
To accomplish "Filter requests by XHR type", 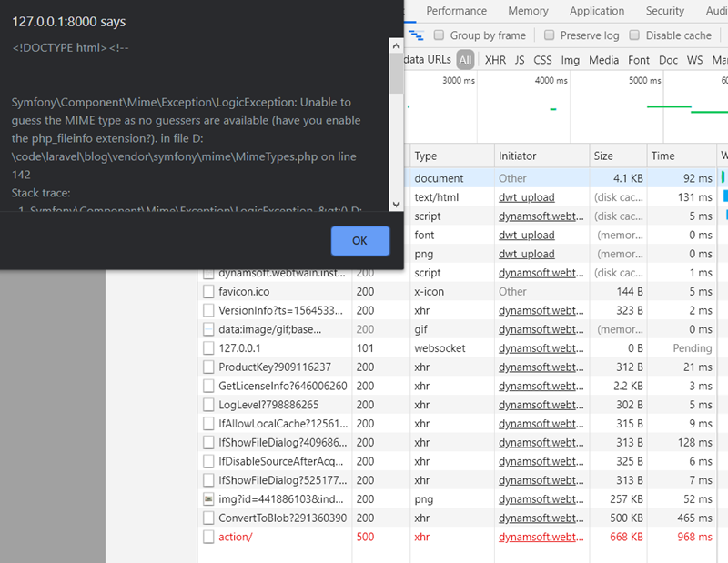I will click(495, 60).
